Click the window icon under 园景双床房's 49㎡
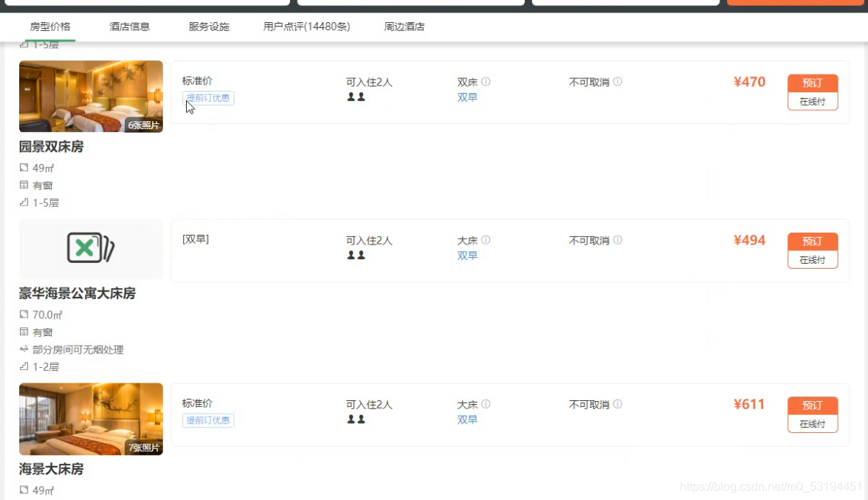The height and width of the screenshot is (500, 868). pyautogui.click(x=24, y=185)
